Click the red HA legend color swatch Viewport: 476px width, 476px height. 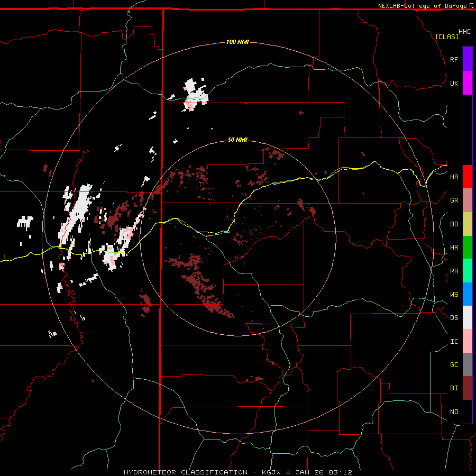pyautogui.click(x=467, y=177)
